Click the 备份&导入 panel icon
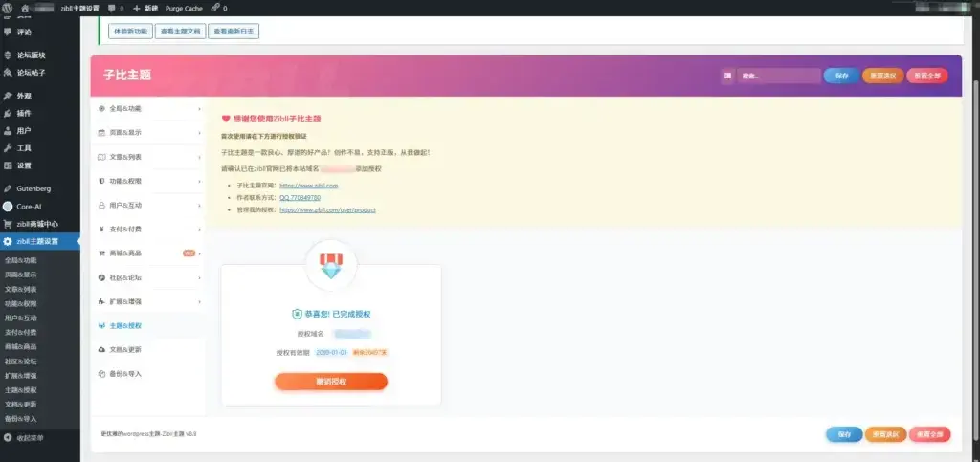 pos(101,374)
